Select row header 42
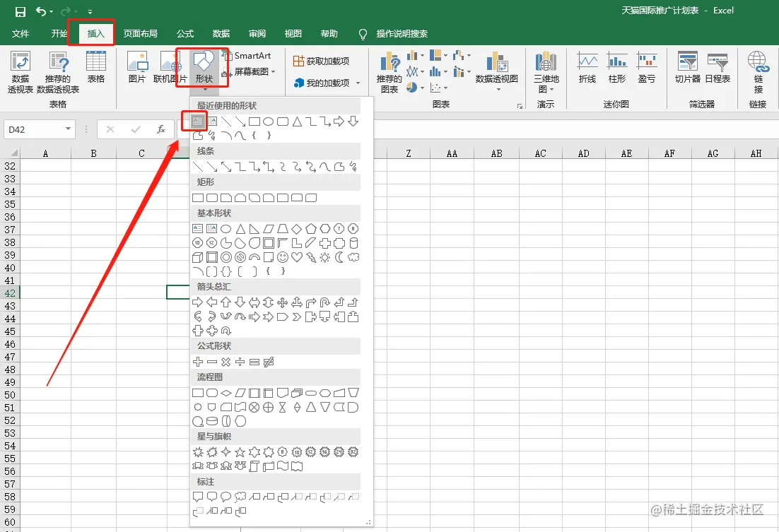779x532 pixels. pos(10,293)
